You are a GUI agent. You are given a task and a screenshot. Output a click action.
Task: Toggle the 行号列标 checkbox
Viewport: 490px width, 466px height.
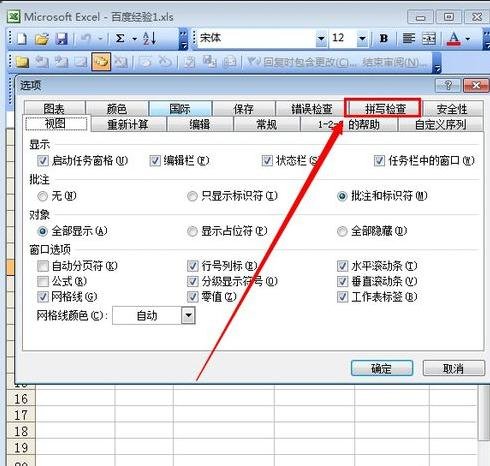coord(192,266)
